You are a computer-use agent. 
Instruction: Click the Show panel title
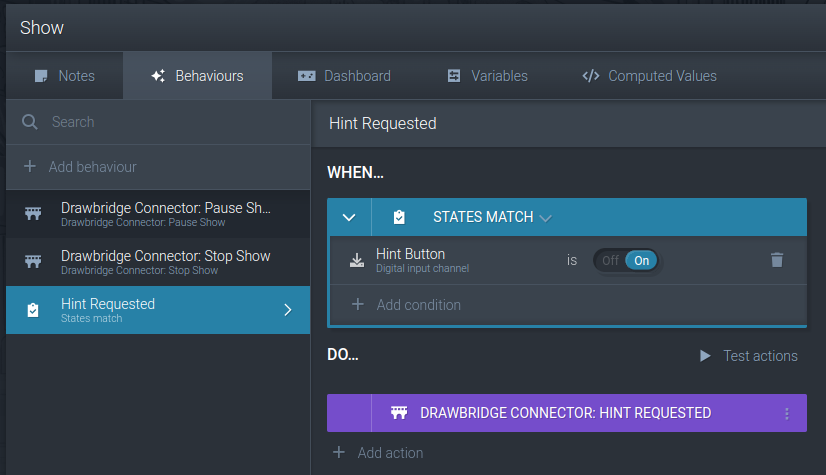(x=42, y=28)
